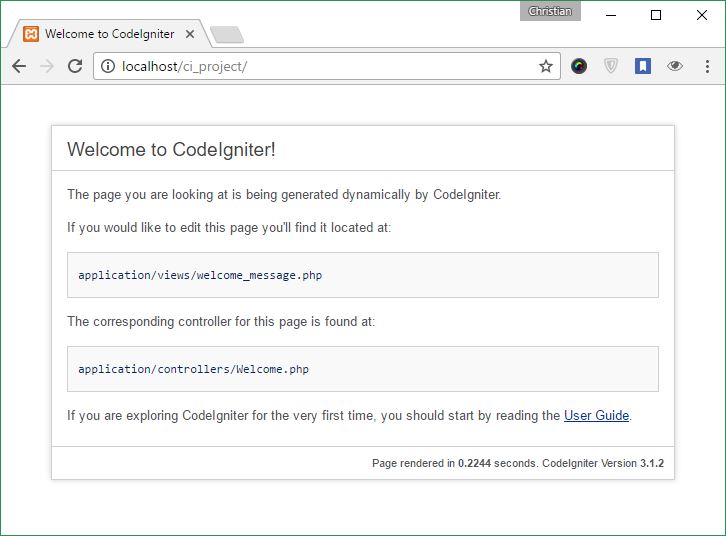This screenshot has height=536, width=726.
Task: Close the browser window
Action: point(701,15)
